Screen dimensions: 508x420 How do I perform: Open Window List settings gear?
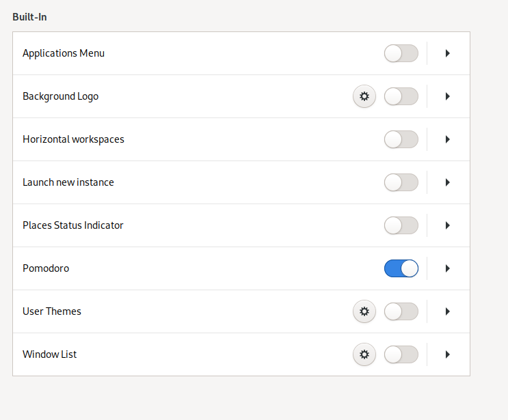pos(364,354)
